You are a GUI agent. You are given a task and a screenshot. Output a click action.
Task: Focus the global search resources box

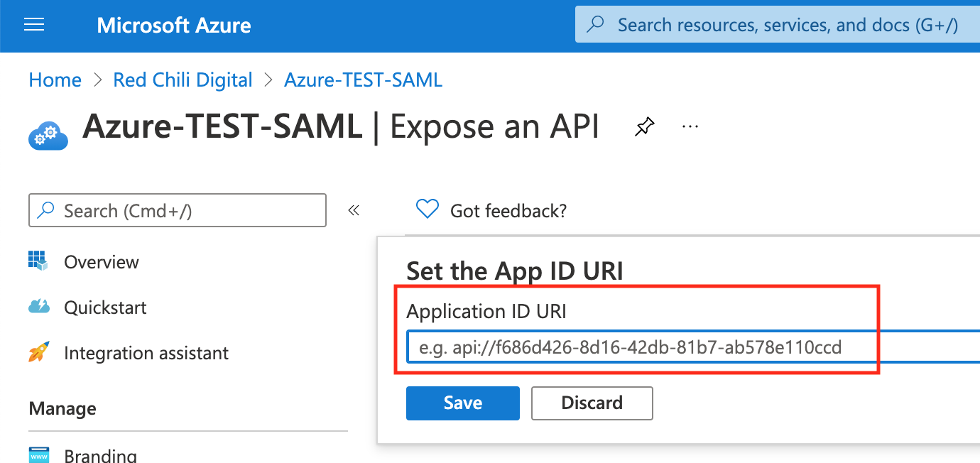click(778, 25)
